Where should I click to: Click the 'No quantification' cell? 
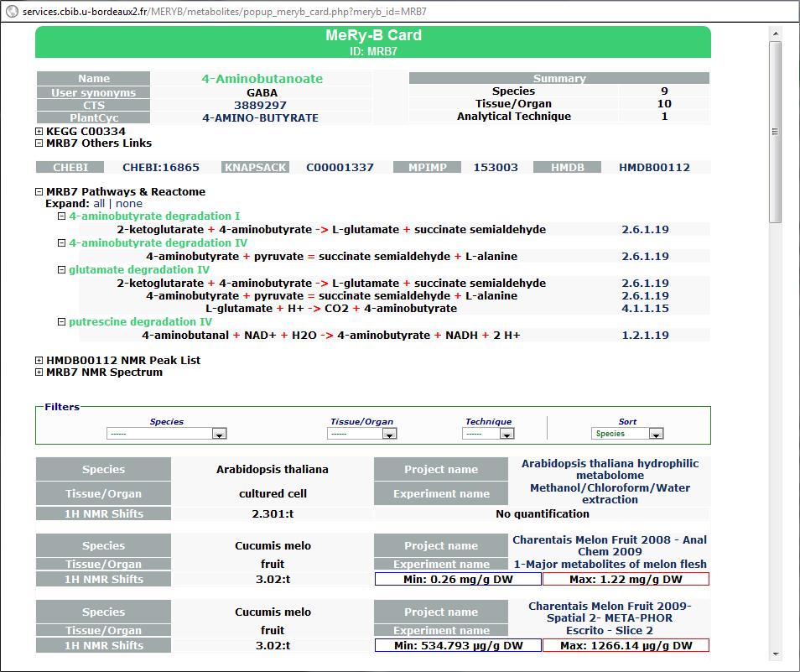pyautogui.click(x=543, y=513)
